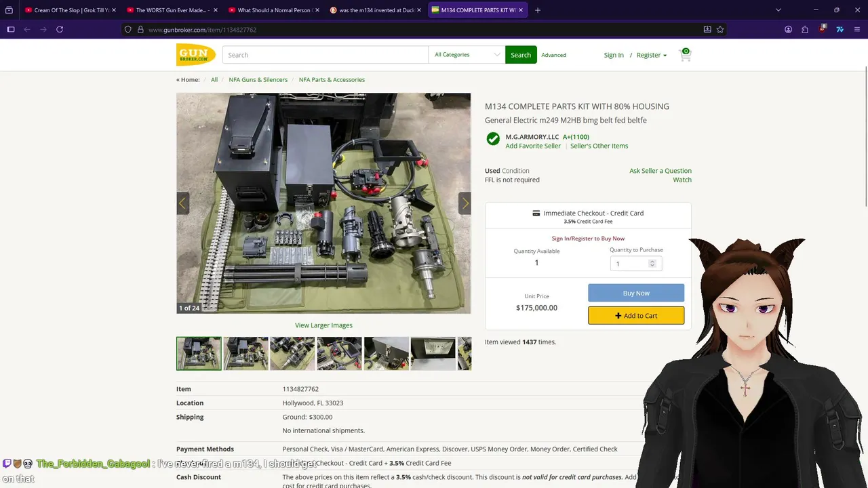Click the Quantity to Purchase field

click(636, 264)
